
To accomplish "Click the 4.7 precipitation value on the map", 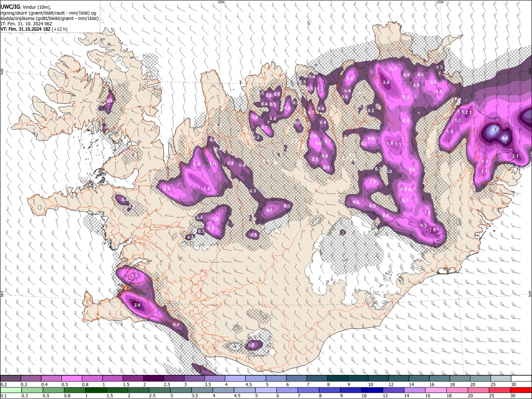I will pyautogui.click(x=495, y=130).
